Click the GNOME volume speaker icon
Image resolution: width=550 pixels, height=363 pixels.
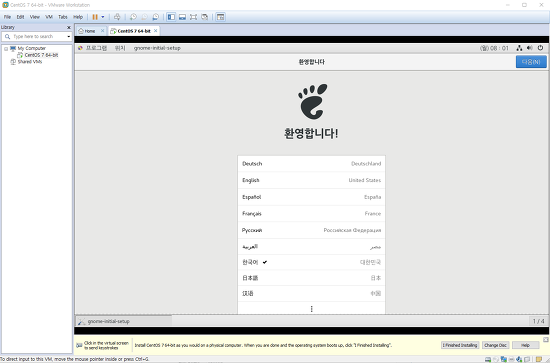pos(529,48)
